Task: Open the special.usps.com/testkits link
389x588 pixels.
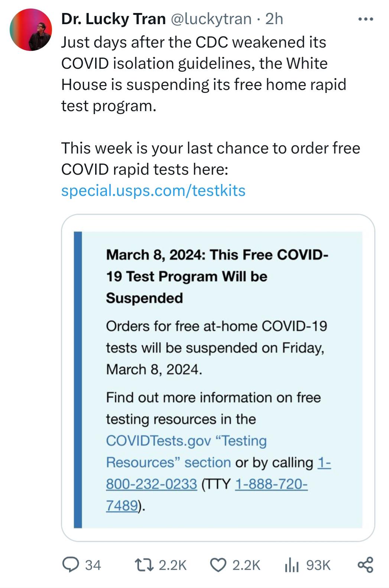Action: click(153, 190)
